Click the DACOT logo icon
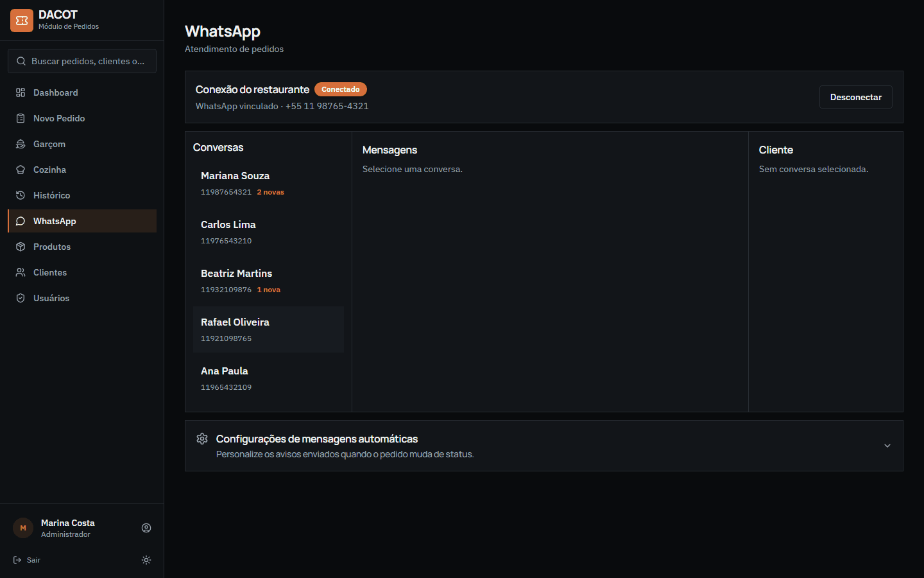Image resolution: width=924 pixels, height=578 pixels. (x=22, y=21)
